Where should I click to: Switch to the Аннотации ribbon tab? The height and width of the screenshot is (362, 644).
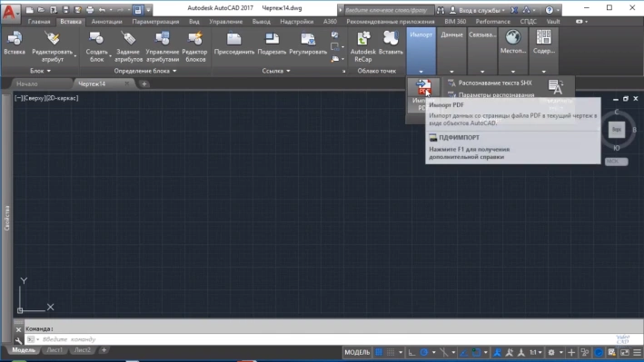point(107,22)
